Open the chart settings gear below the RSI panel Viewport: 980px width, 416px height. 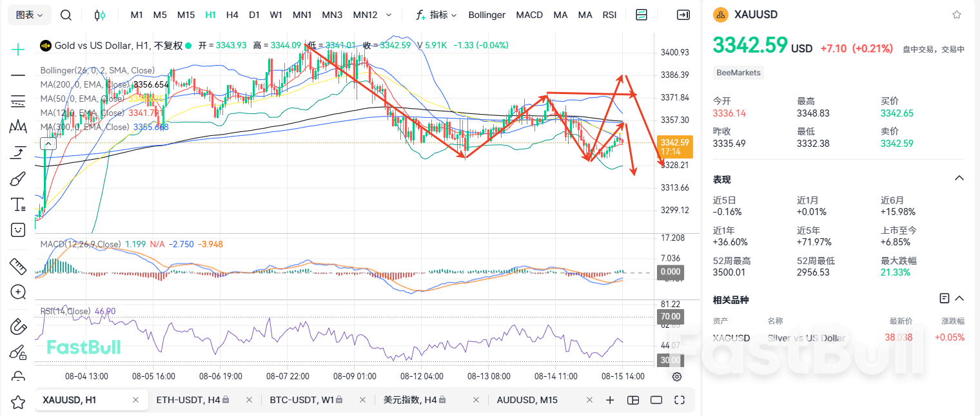pyautogui.click(x=676, y=376)
